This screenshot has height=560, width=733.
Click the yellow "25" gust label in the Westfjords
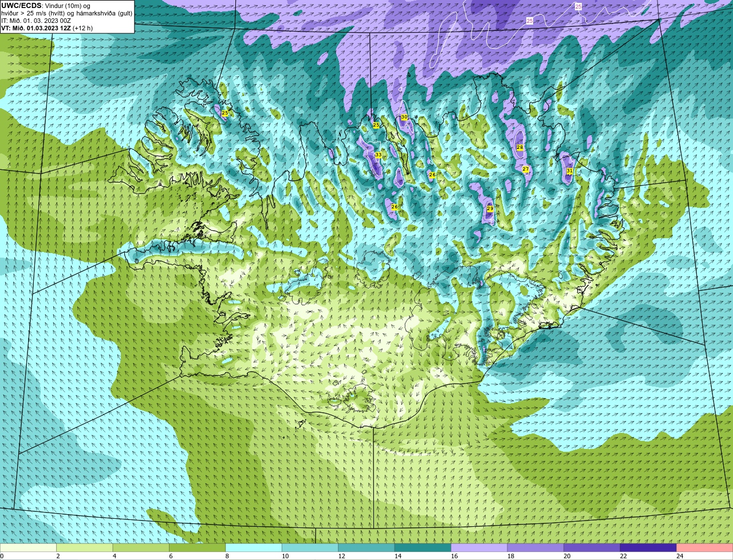coord(224,113)
